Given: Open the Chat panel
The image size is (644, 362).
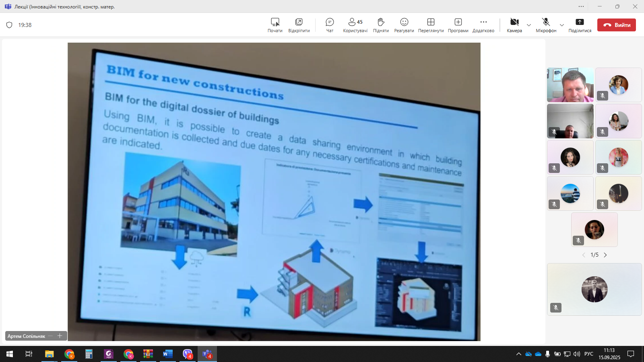Looking at the screenshot, I should 330,25.
